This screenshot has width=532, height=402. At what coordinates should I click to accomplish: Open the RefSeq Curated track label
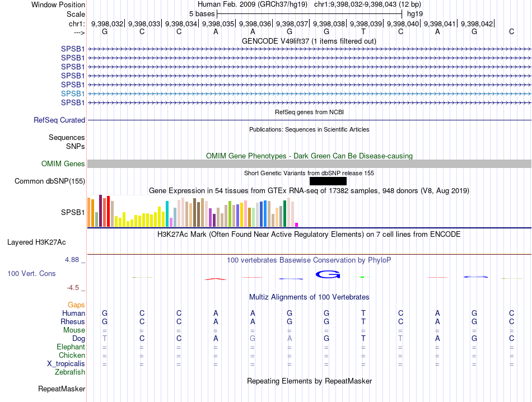coord(59,120)
